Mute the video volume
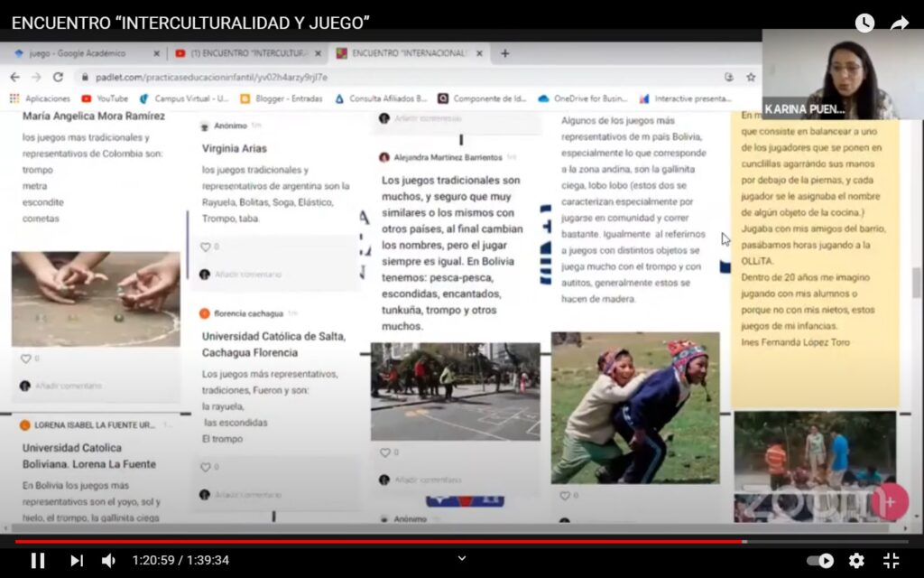Viewport: 924px width, 578px height. 108,560
